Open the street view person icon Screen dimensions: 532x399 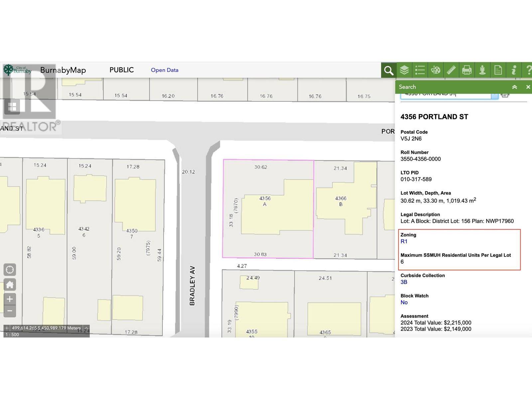point(482,70)
